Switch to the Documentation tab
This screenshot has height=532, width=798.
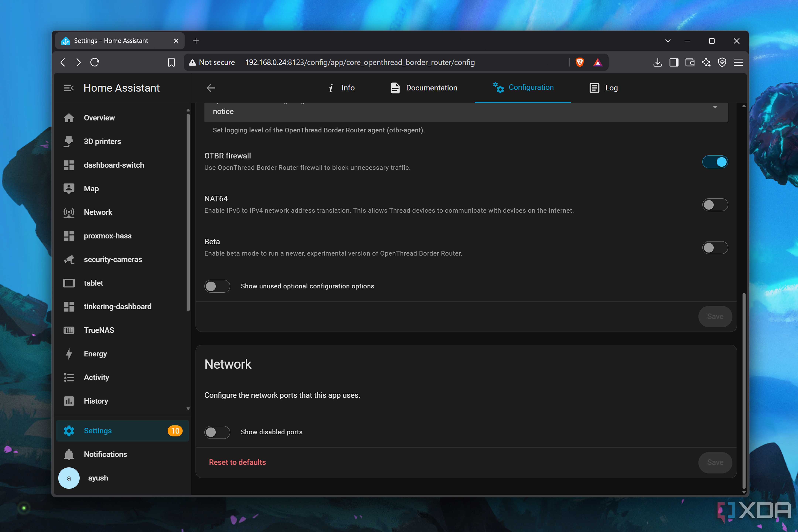pyautogui.click(x=424, y=88)
